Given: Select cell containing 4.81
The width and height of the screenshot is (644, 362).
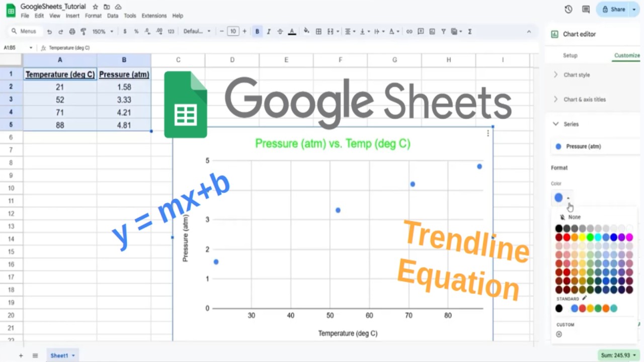Looking at the screenshot, I should (x=124, y=125).
